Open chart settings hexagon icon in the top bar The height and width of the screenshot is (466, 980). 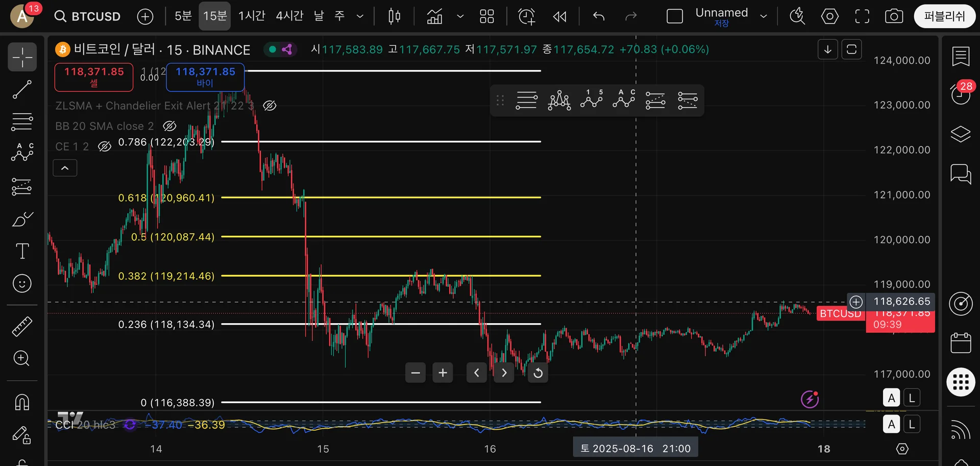pyautogui.click(x=830, y=16)
